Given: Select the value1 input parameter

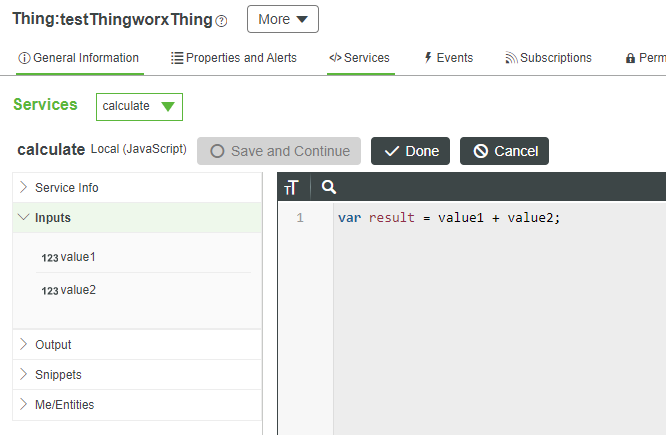Looking at the screenshot, I should pos(144,257).
